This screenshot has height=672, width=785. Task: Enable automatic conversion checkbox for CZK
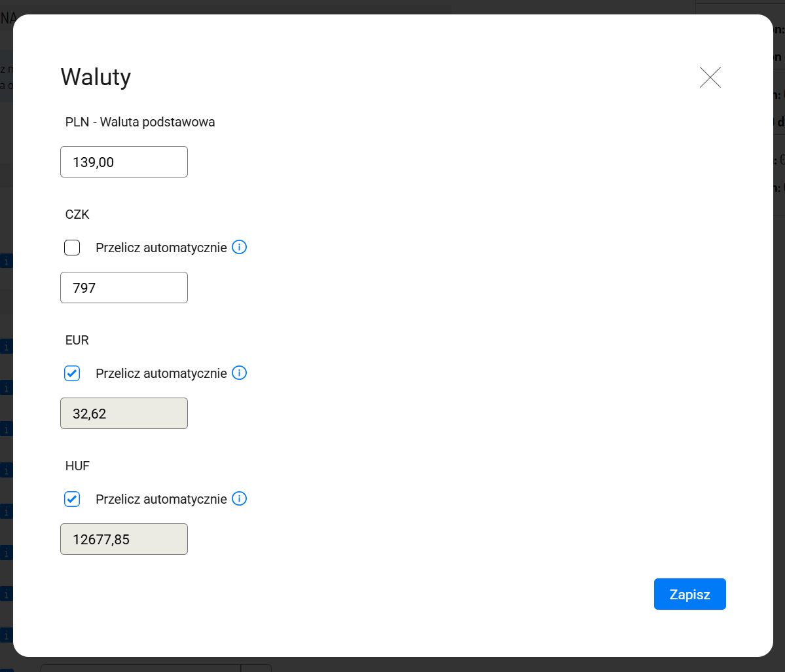coord(72,248)
